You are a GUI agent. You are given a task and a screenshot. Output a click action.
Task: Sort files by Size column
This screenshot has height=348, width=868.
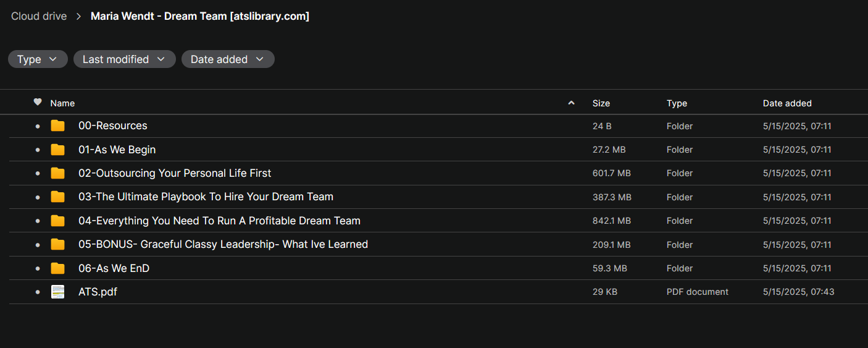(x=601, y=103)
